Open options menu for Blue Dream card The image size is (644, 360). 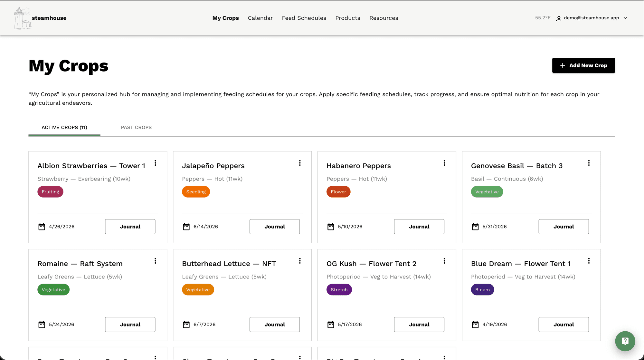[x=589, y=261]
